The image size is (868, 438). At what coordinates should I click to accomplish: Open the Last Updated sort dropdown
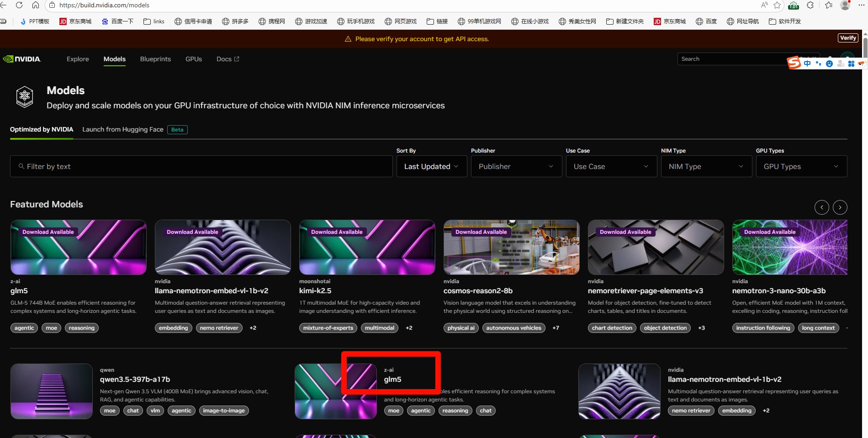click(x=432, y=166)
